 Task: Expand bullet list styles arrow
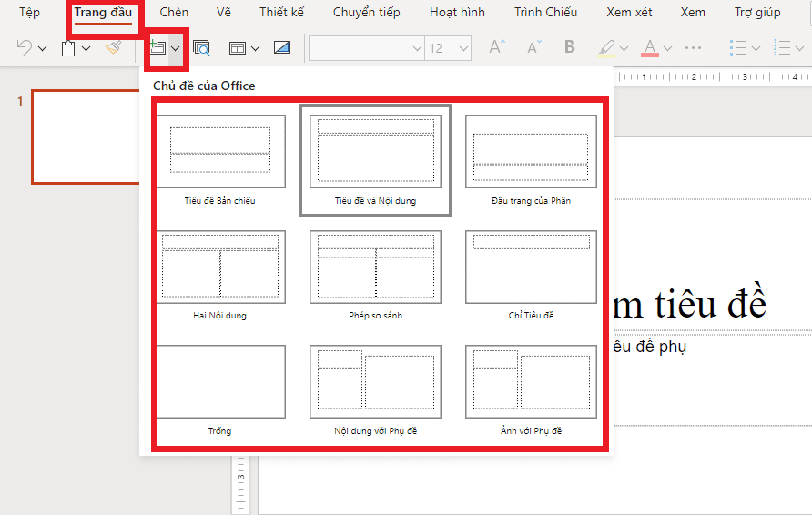pos(756,48)
